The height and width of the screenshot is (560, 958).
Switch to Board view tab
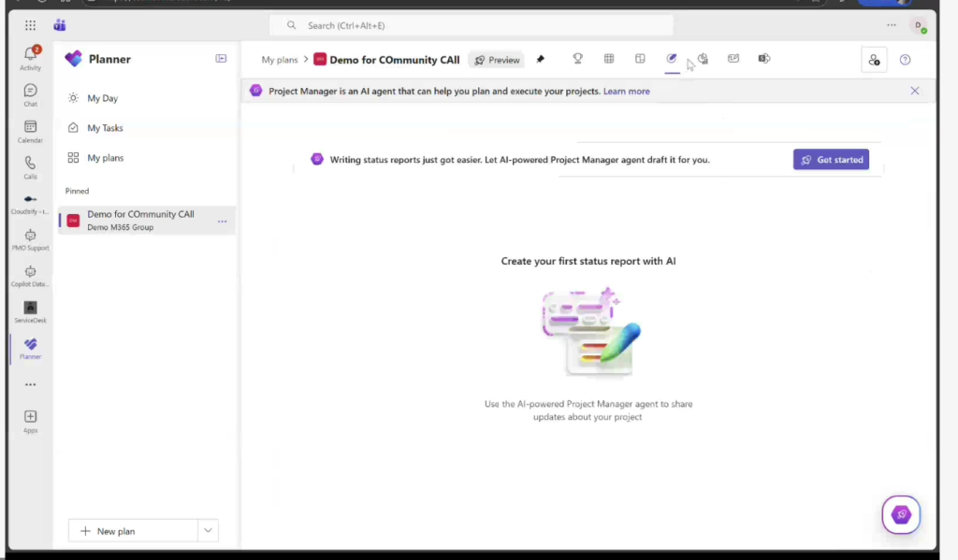[x=640, y=59]
